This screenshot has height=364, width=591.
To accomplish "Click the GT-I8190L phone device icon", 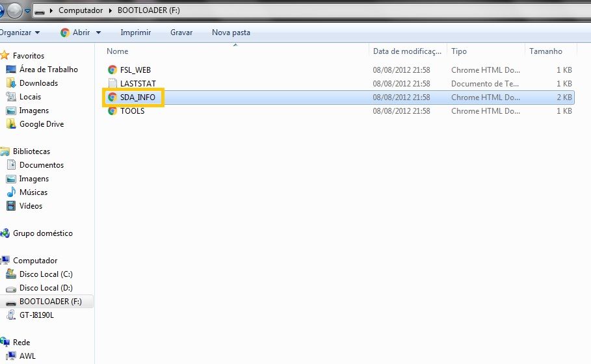I will tap(11, 315).
